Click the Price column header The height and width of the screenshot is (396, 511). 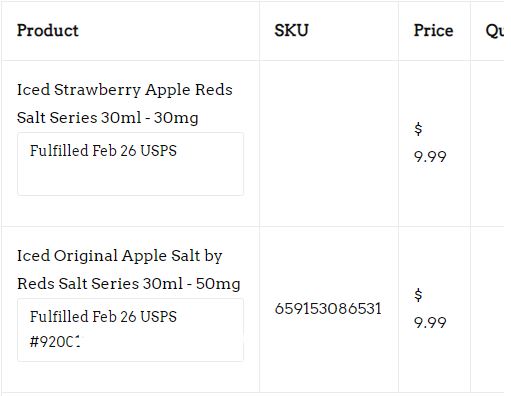pyautogui.click(x=433, y=31)
